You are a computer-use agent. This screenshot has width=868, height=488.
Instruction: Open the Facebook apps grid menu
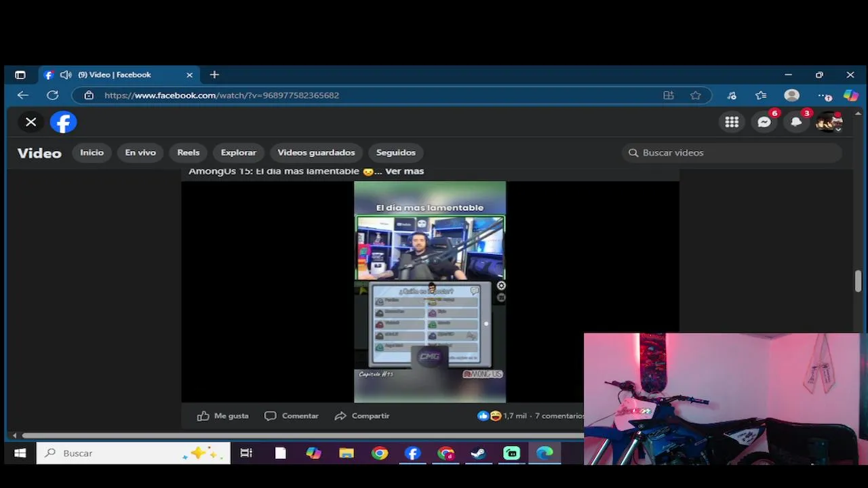tap(732, 122)
